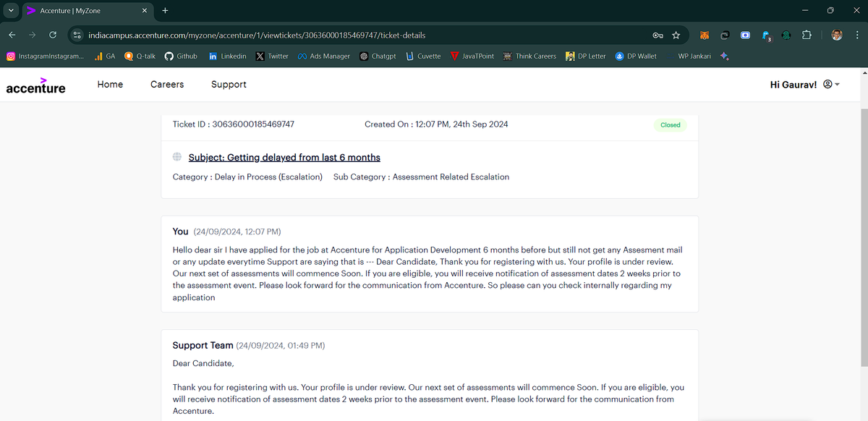This screenshot has width=868, height=421.
Task: Open the Instagram bookmark
Action: click(x=45, y=56)
